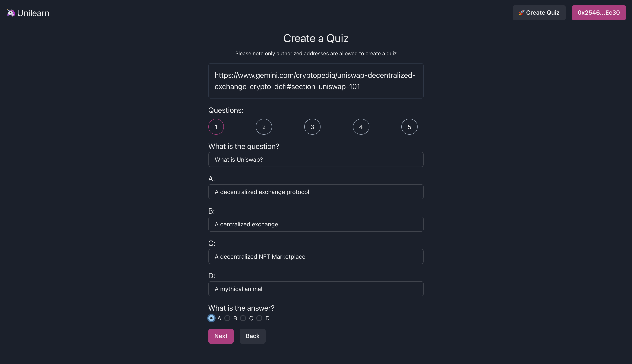Click the wallet address 0x2546...Ec30
This screenshot has width=632, height=364.
pyautogui.click(x=599, y=12)
